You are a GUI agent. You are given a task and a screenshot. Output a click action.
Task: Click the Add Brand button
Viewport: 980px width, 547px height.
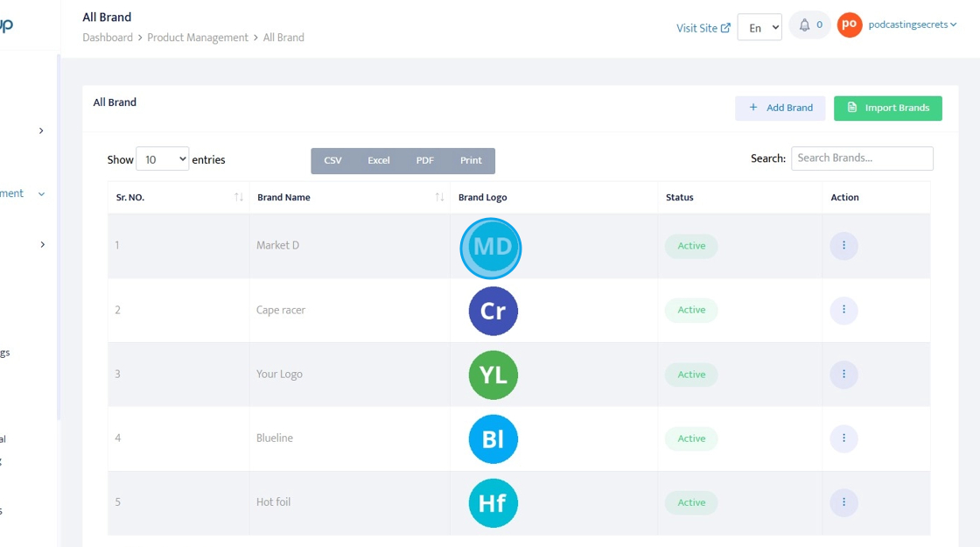click(x=780, y=108)
